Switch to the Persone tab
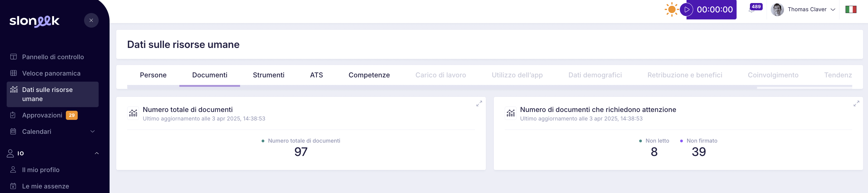Image resolution: width=868 pixels, height=193 pixels. pos(153,75)
